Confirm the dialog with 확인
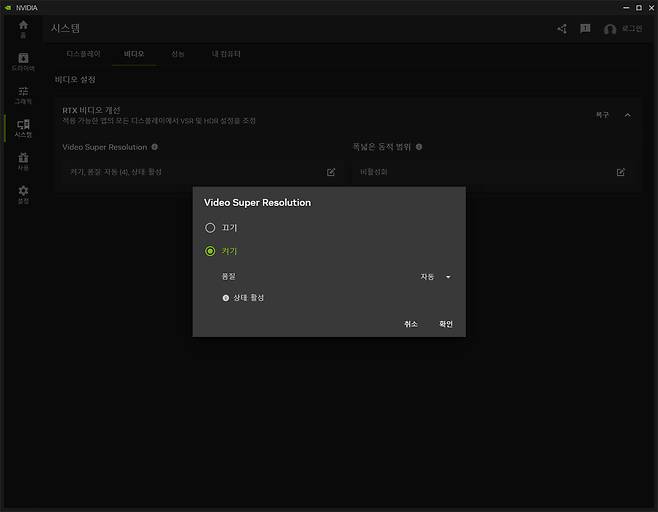658x512 pixels. coord(446,324)
